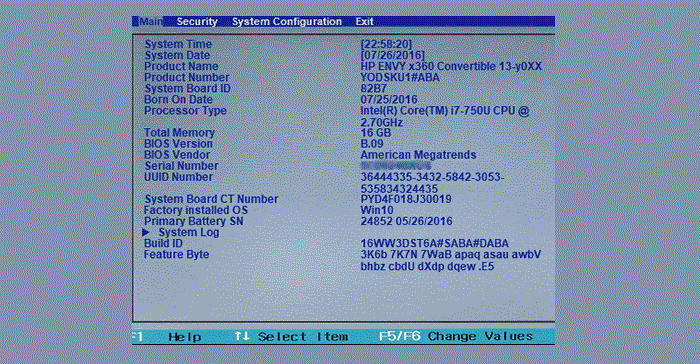This screenshot has width=700, height=364.
Task: Click the System Time label
Action: point(178,44)
